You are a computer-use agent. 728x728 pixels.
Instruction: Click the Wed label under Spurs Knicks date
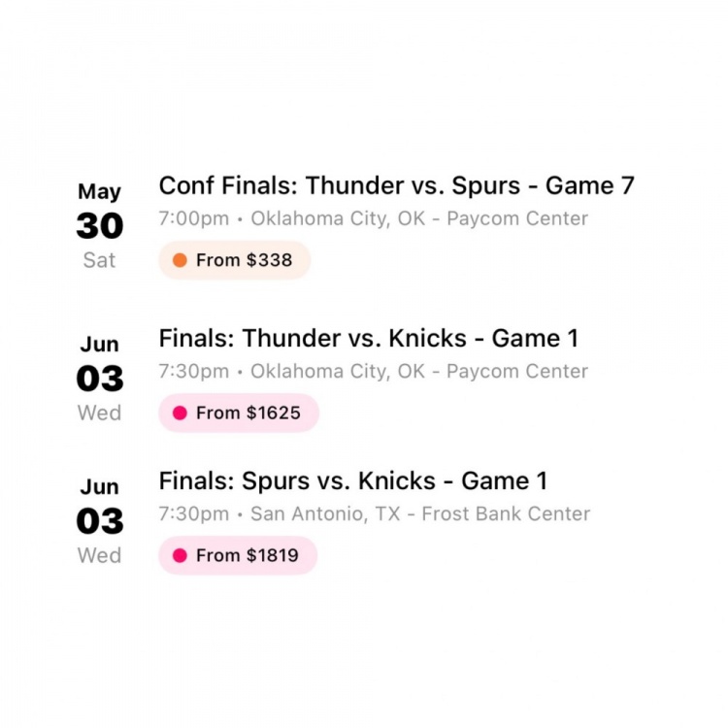[99, 555]
